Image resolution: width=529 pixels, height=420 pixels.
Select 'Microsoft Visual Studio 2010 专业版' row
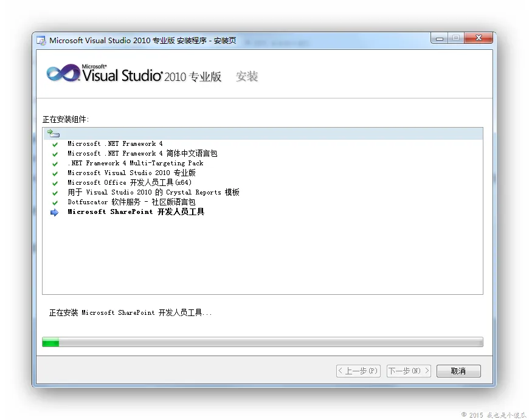[x=131, y=173]
